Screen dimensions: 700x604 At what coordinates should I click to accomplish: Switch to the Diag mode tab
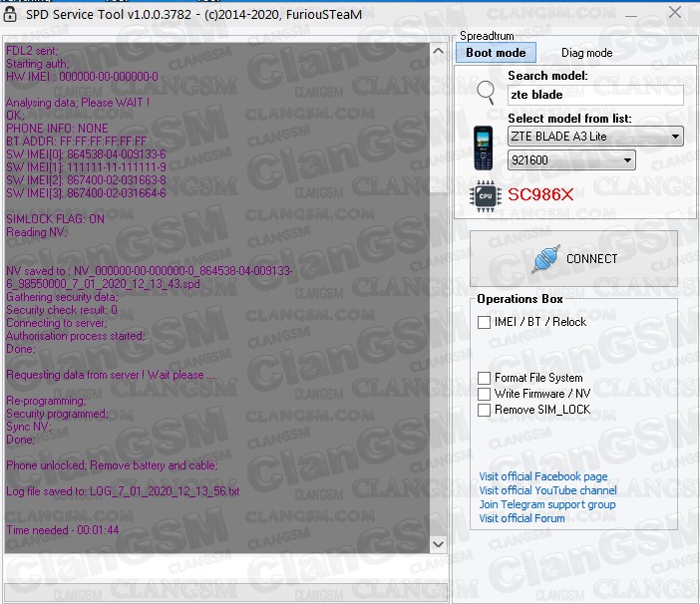(x=586, y=53)
